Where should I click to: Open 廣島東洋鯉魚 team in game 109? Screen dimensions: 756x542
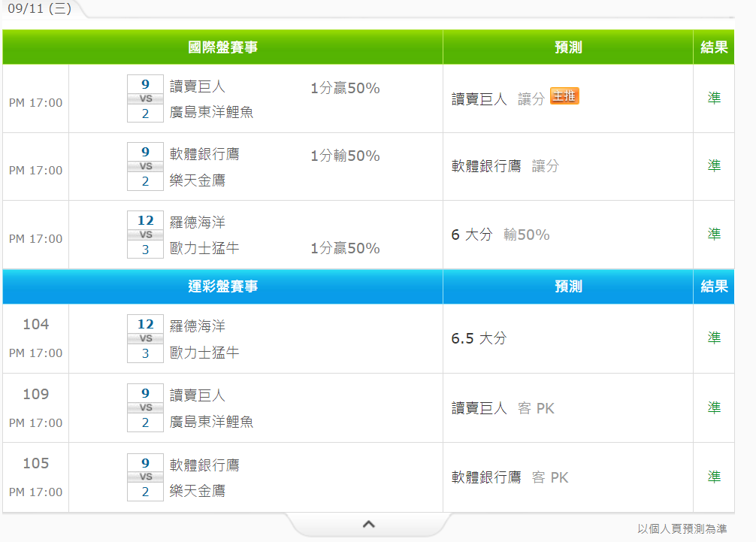[211, 422]
